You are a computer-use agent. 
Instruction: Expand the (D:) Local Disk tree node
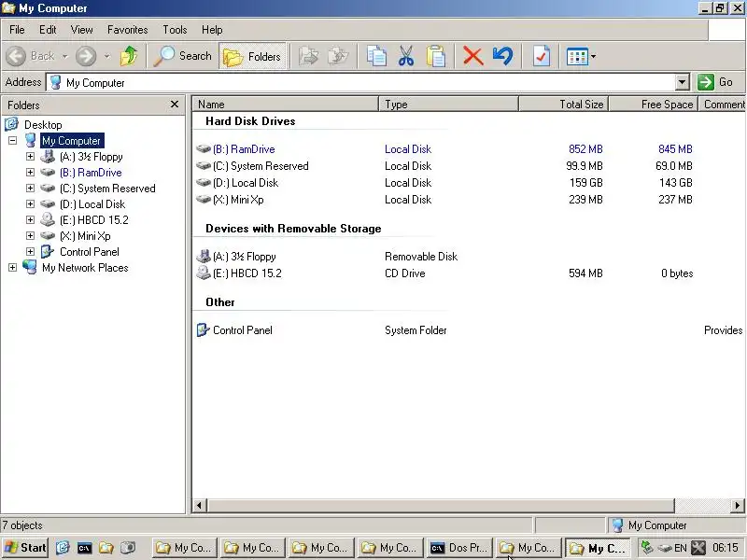pyautogui.click(x=30, y=203)
